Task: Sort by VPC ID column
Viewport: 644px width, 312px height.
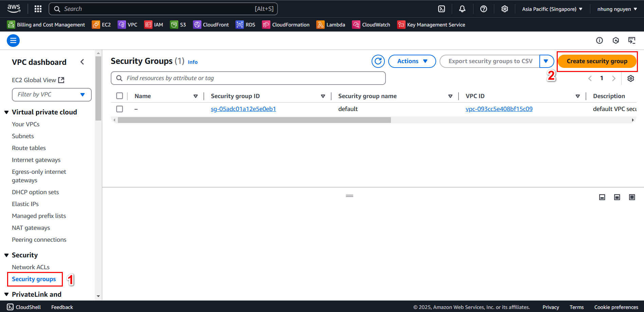Action: click(578, 96)
